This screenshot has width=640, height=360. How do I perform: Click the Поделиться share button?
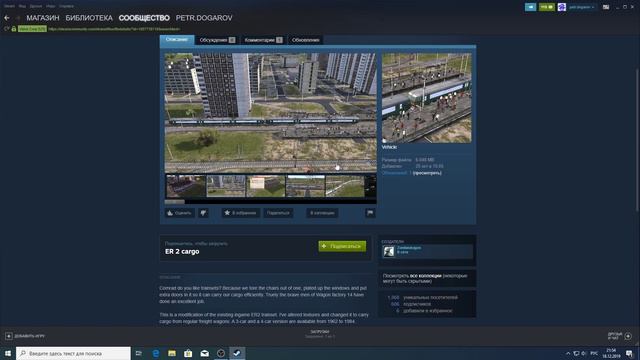278,213
